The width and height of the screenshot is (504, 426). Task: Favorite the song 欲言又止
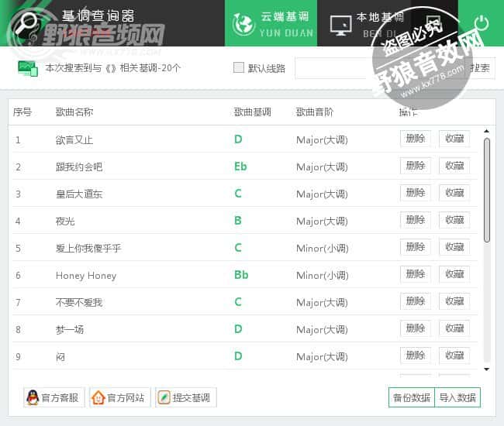pos(454,139)
